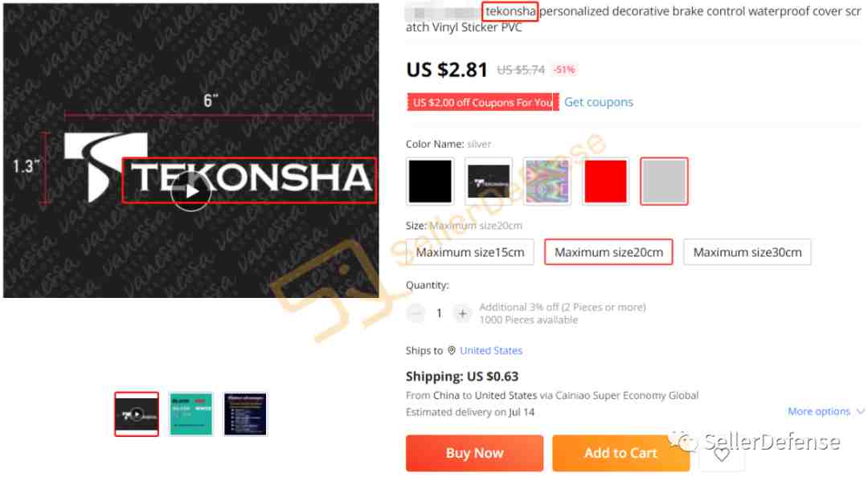
Task: Choose Maximum size30cm option
Action: coord(747,252)
